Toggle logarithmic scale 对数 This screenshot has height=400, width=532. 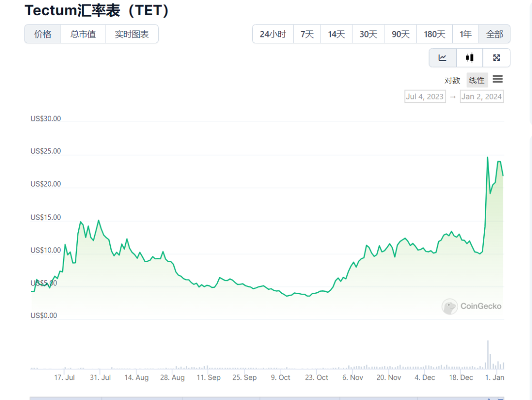[452, 80]
